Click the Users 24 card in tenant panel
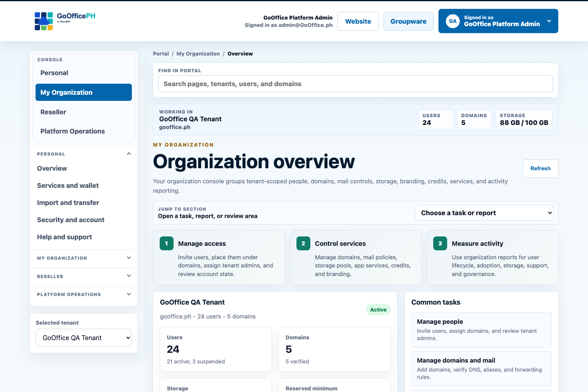The width and height of the screenshot is (588, 392). [216, 349]
